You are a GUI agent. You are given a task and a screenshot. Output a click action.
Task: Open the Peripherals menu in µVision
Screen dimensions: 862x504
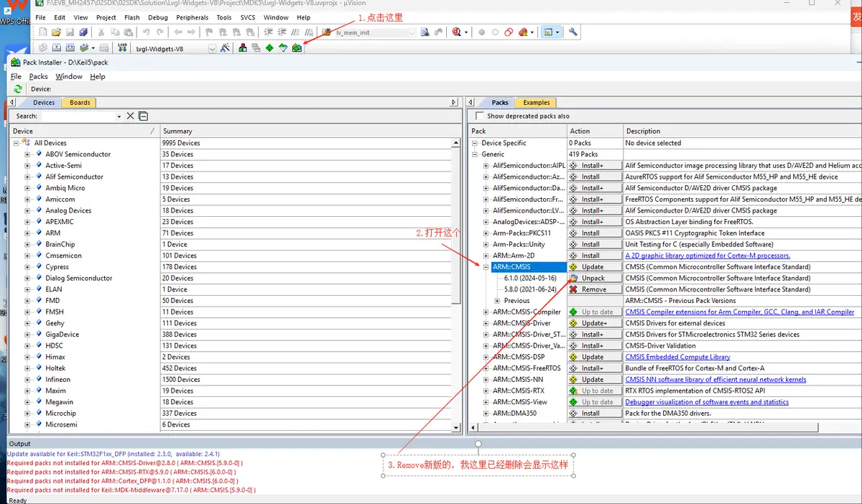click(x=192, y=17)
